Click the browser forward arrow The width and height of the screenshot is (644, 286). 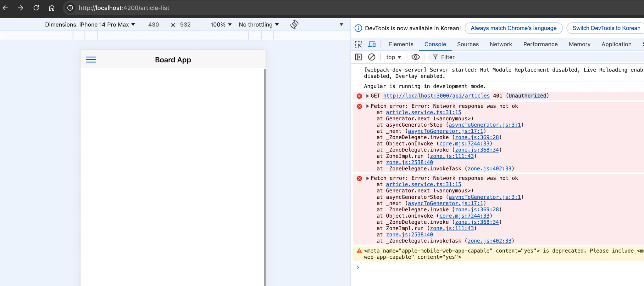click(x=21, y=8)
